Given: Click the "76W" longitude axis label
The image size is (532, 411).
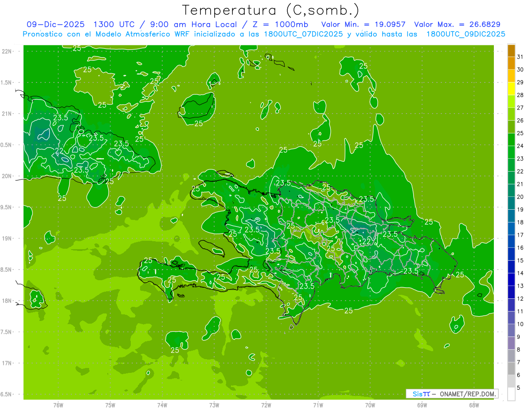Looking at the screenshot, I should [58, 405].
